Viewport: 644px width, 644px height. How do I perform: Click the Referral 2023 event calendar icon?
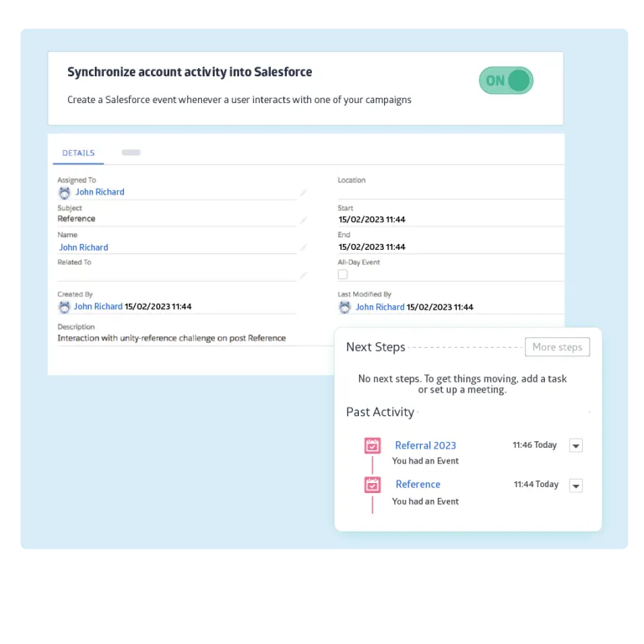pos(372,445)
